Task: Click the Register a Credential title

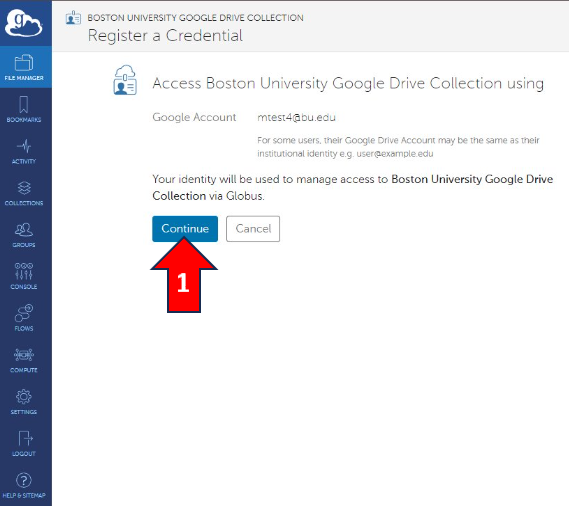Action: click(x=165, y=36)
